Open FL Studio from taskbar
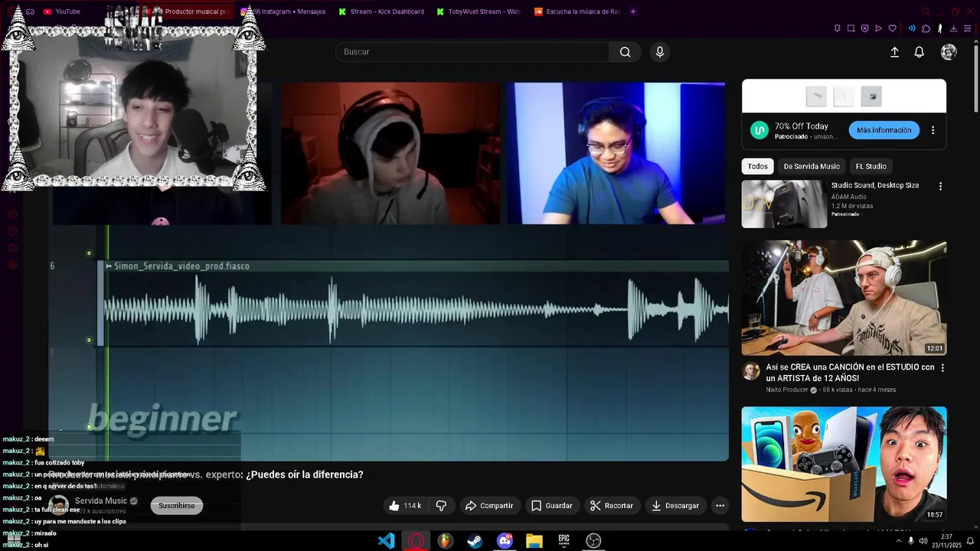 446,541
